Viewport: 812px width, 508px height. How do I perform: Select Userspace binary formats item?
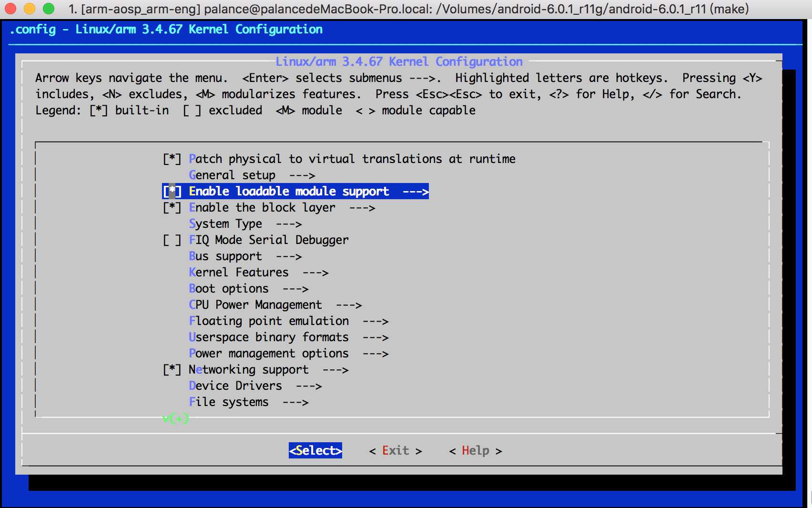point(288,337)
